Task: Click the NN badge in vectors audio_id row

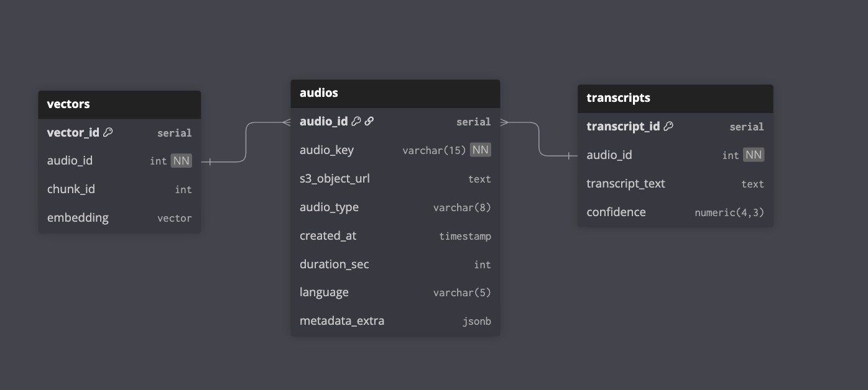Action: 182,161
